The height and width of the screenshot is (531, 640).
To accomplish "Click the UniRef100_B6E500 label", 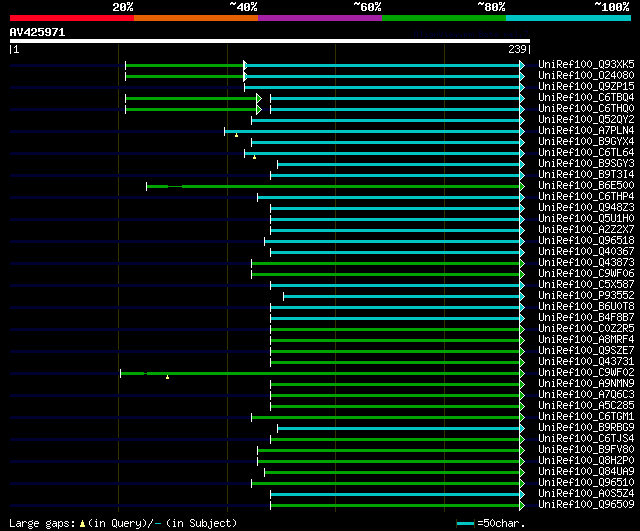I will 586,186.
